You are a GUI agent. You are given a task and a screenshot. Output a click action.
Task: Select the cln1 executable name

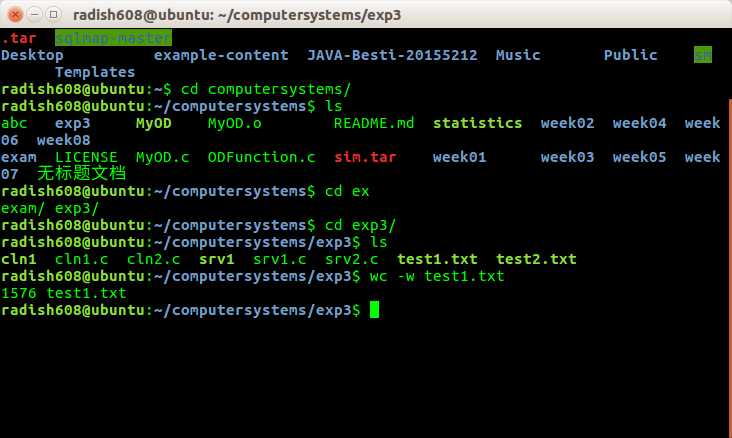[x=19, y=259]
